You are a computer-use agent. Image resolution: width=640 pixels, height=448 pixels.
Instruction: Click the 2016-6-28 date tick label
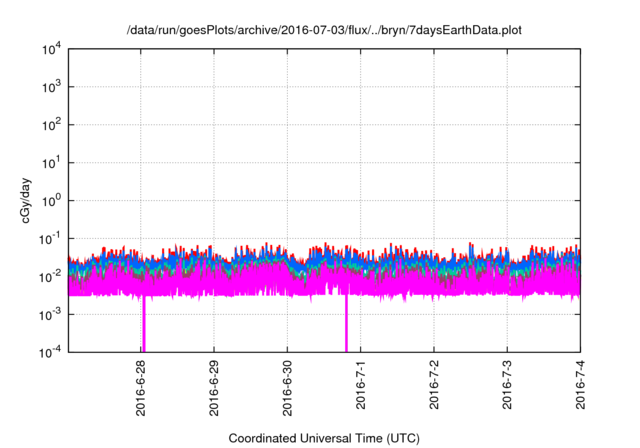point(140,388)
